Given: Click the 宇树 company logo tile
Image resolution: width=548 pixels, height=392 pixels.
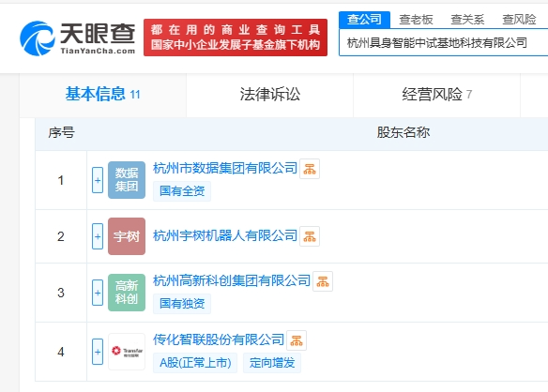Looking at the screenshot, I should click(127, 236).
